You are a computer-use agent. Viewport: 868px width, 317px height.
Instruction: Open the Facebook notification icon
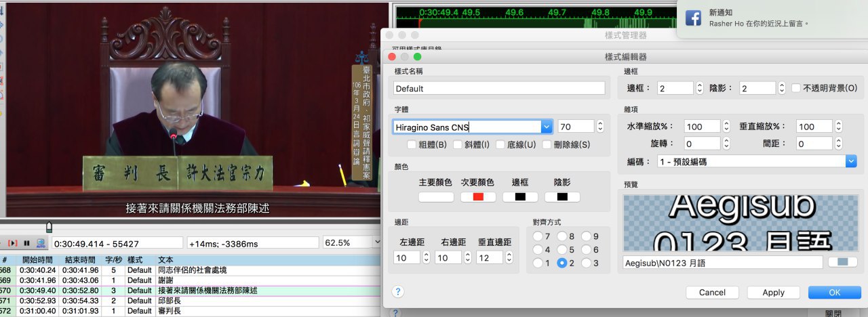[x=693, y=18]
